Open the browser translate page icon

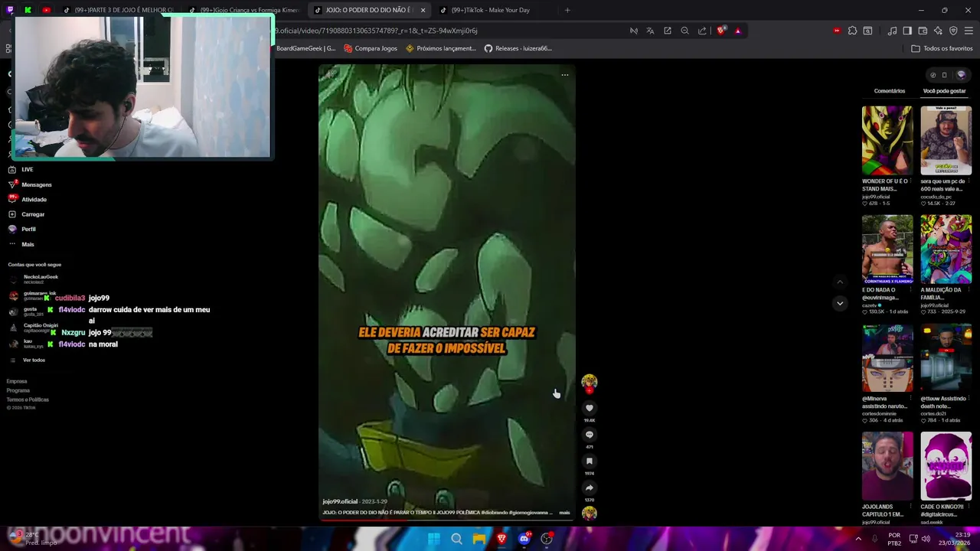(650, 31)
